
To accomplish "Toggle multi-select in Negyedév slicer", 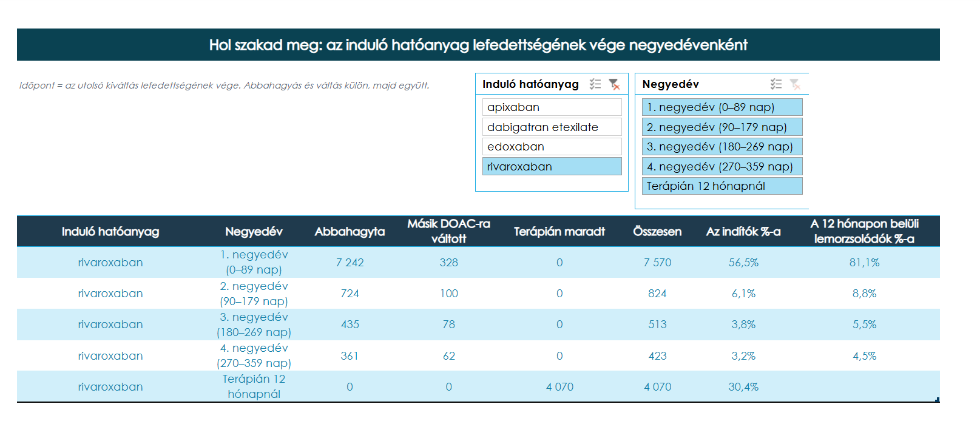I will point(776,84).
